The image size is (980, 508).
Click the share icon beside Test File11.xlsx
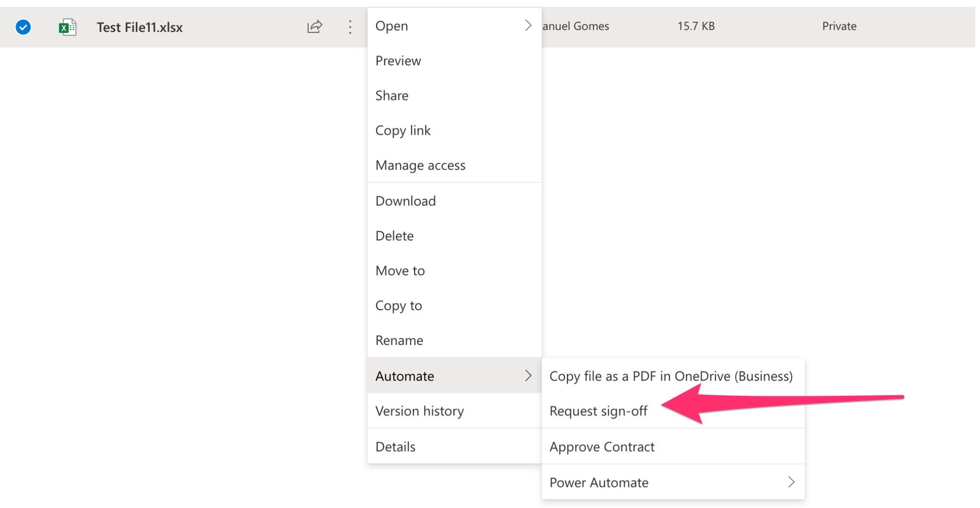(315, 26)
